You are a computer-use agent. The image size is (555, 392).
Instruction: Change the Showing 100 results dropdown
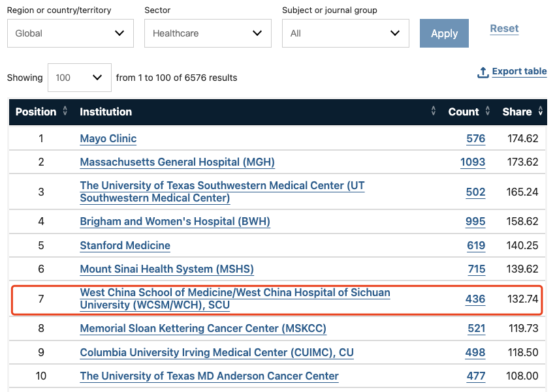tap(80, 78)
